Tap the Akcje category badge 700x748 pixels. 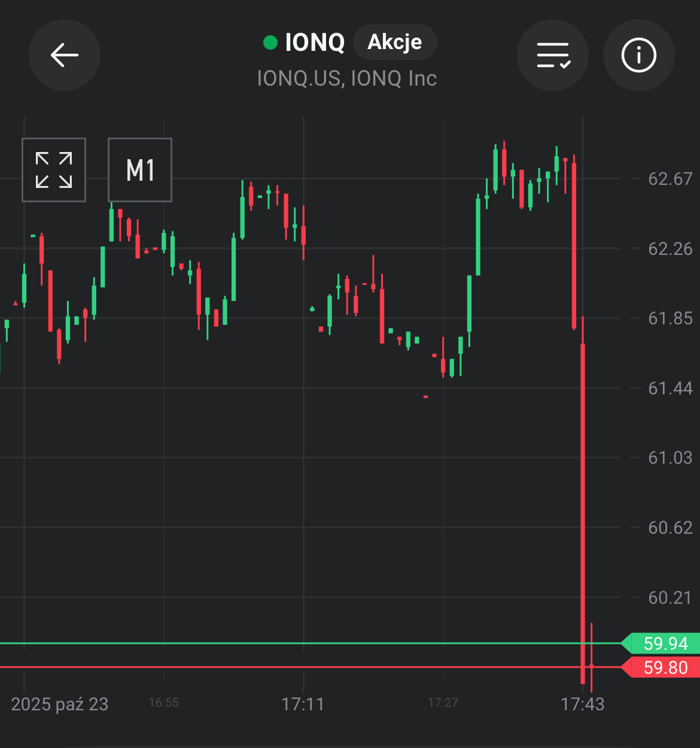pyautogui.click(x=395, y=42)
